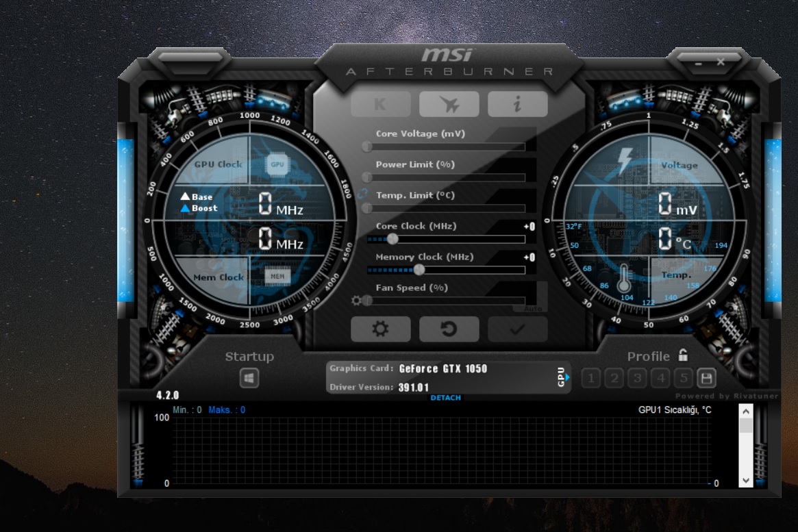Viewport: 798px width, 532px height.
Task: Select profile slot 1
Action: point(591,378)
